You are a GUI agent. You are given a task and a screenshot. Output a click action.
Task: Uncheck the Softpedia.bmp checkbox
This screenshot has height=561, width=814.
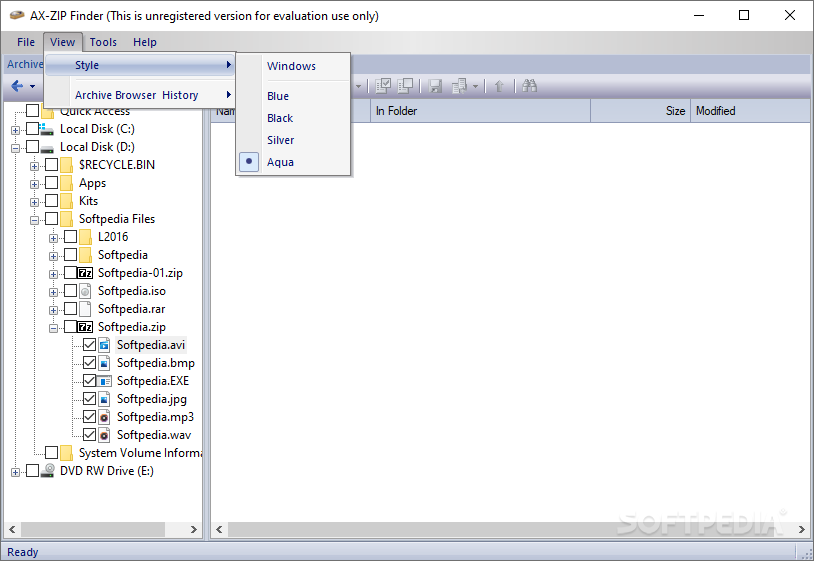(x=89, y=363)
